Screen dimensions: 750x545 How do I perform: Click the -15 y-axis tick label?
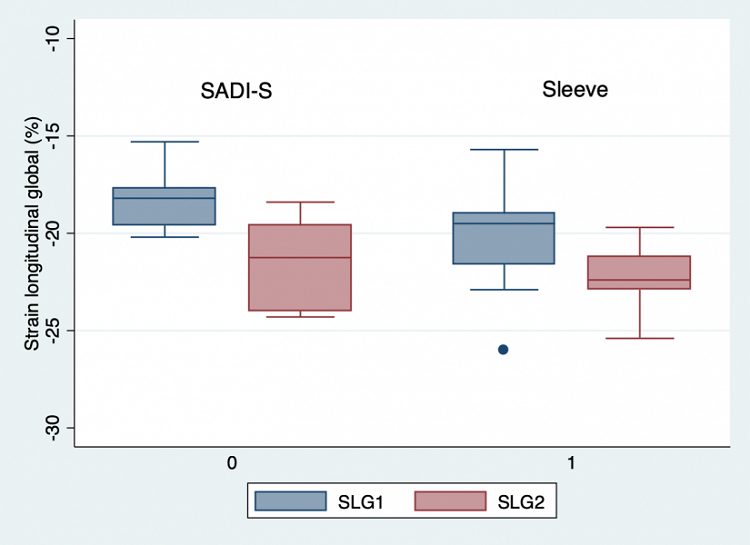pyautogui.click(x=54, y=135)
